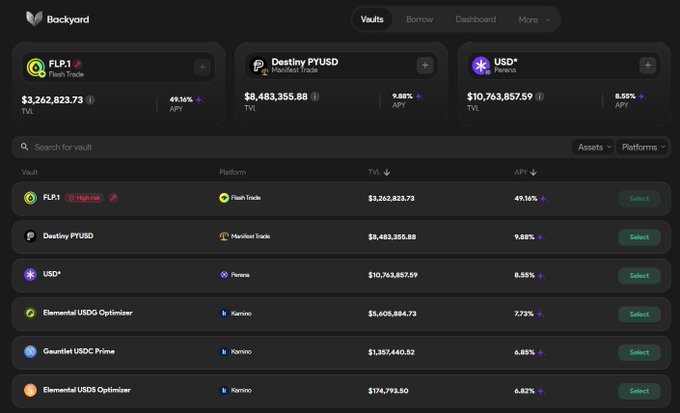Click Gauntlet USDC Prime vault name
This screenshot has width=680, height=413.
(x=78, y=351)
